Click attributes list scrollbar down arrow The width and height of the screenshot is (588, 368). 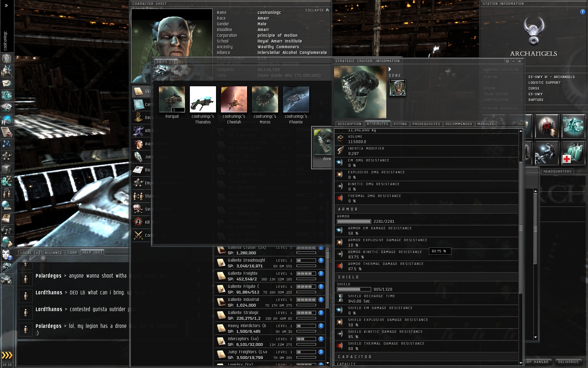pyautogui.click(x=521, y=363)
